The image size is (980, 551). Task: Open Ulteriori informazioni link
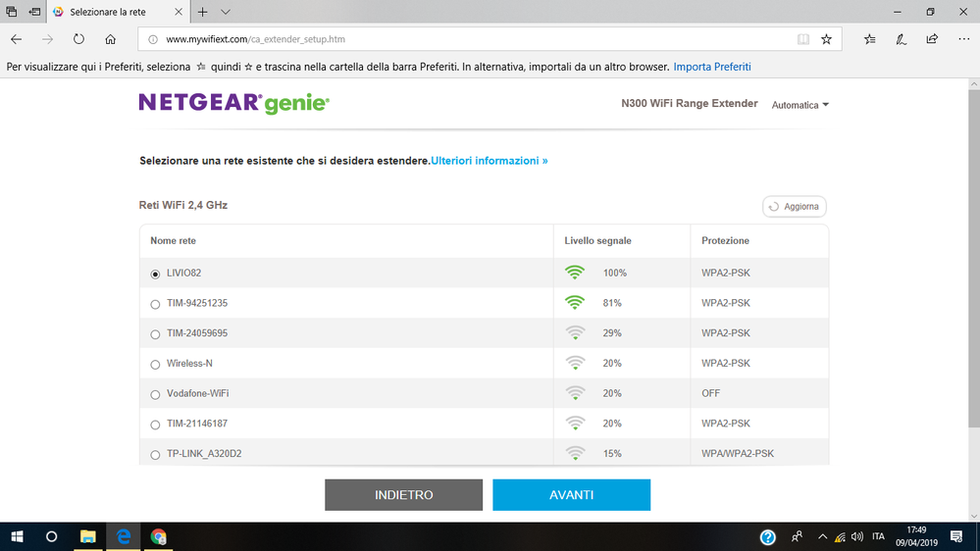coord(490,161)
